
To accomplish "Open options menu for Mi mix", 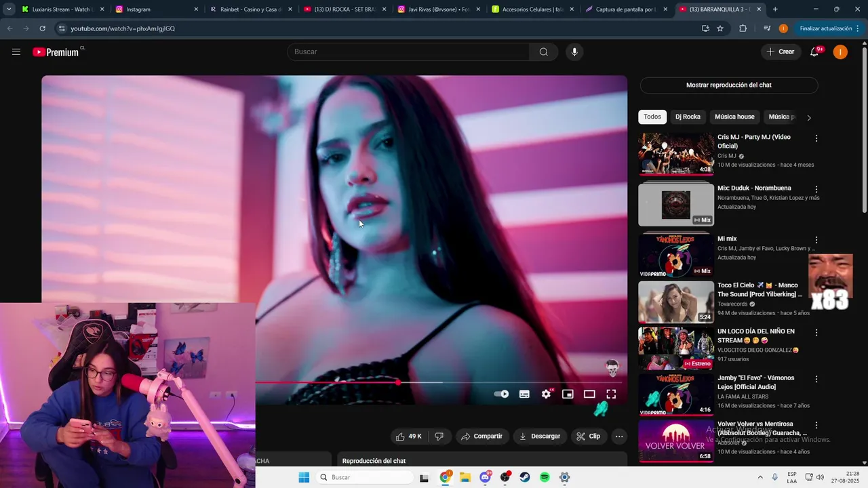I will tap(816, 240).
